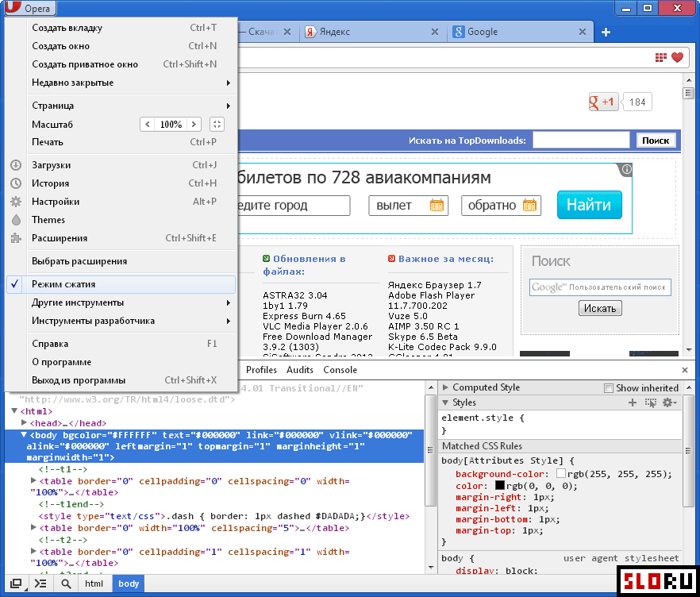The width and height of the screenshot is (700, 597).
Task: Increase zoom with right arrow
Action: coord(194,124)
